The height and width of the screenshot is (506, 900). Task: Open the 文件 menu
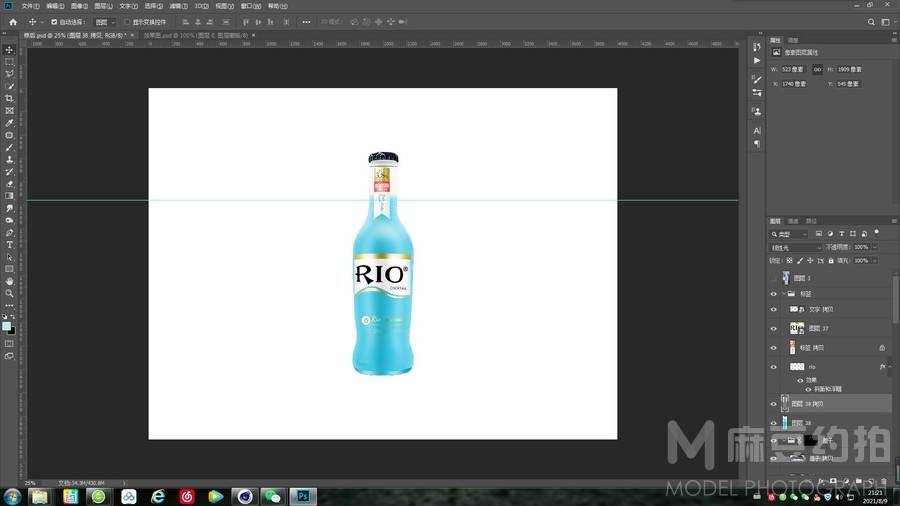30,6
